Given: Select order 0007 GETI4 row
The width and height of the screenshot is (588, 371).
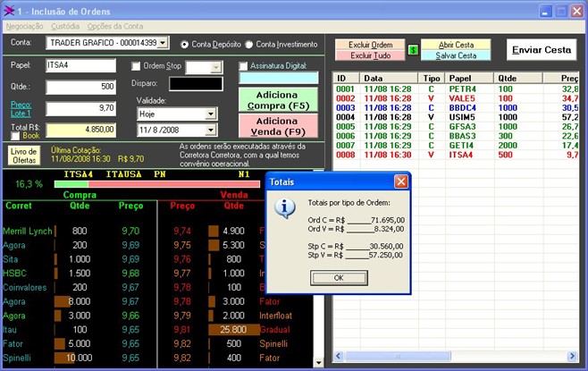Looking at the screenshot, I should (457, 146).
